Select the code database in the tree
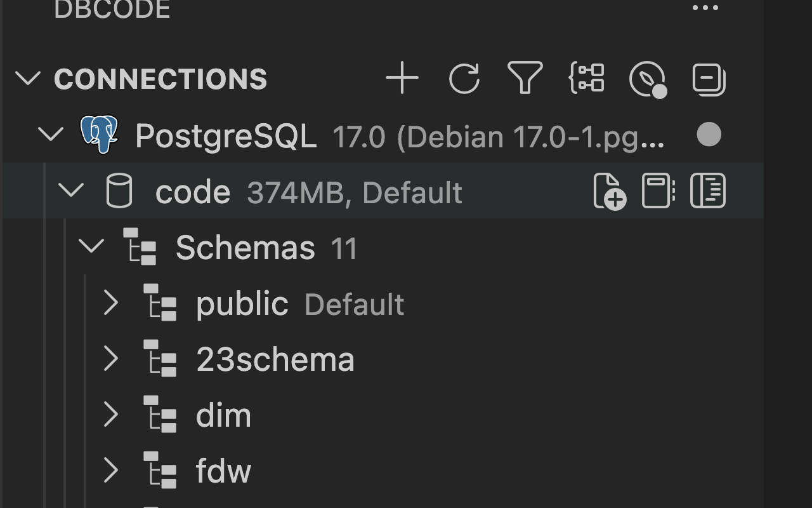The height and width of the screenshot is (508, 812). pyautogui.click(x=193, y=190)
